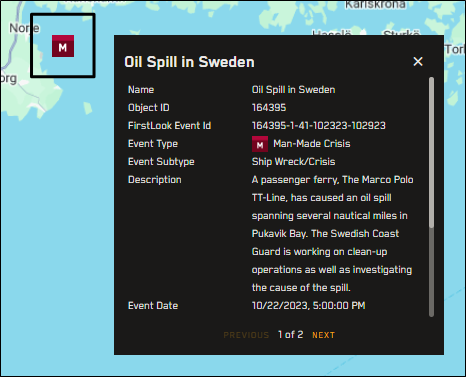Click the description paragraph text
This screenshot has height=377, width=466.
(x=332, y=234)
